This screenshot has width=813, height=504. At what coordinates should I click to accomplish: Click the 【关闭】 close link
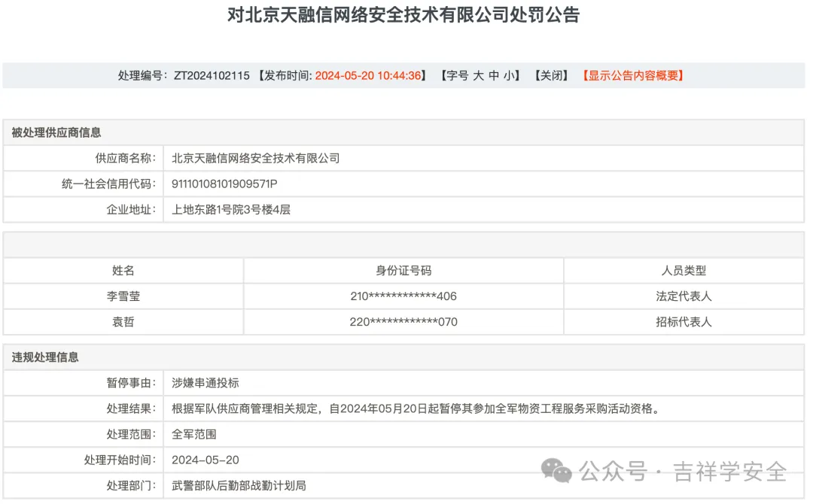click(552, 76)
